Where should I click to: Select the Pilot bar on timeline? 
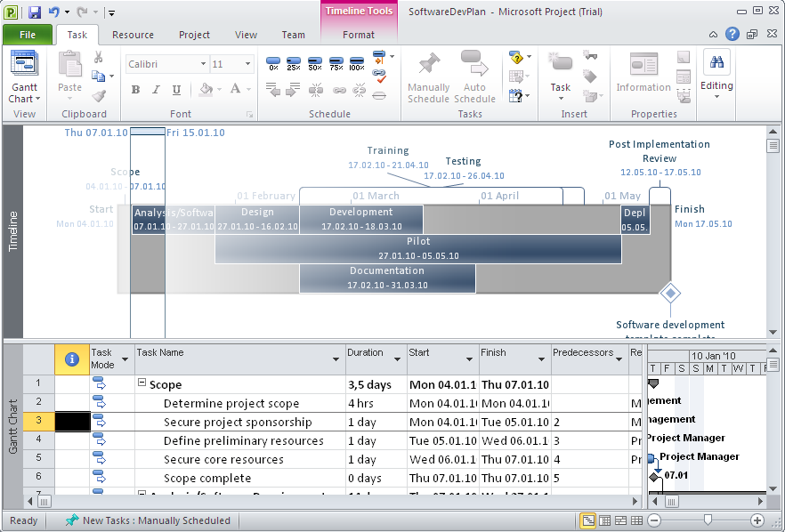point(418,249)
